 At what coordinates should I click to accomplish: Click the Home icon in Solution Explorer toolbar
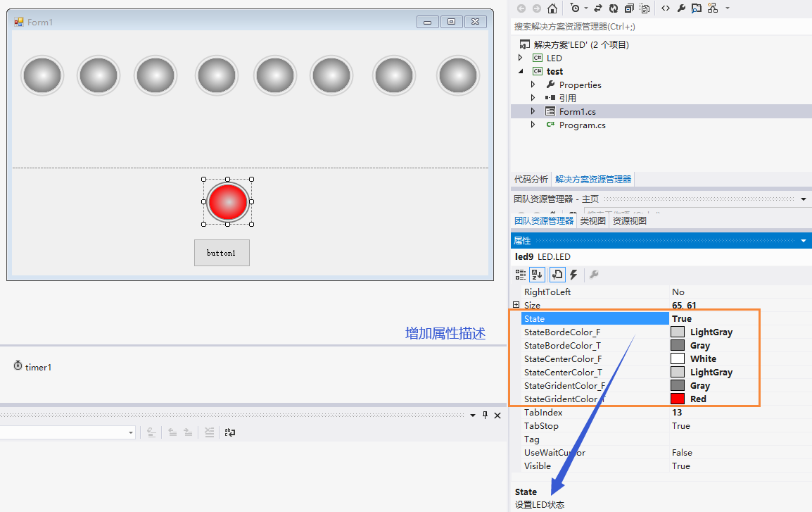click(x=552, y=8)
